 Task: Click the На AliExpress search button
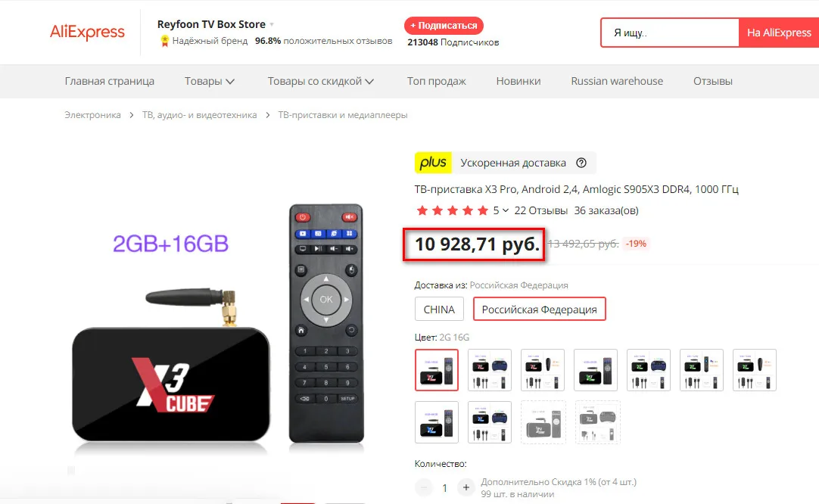coord(779,33)
